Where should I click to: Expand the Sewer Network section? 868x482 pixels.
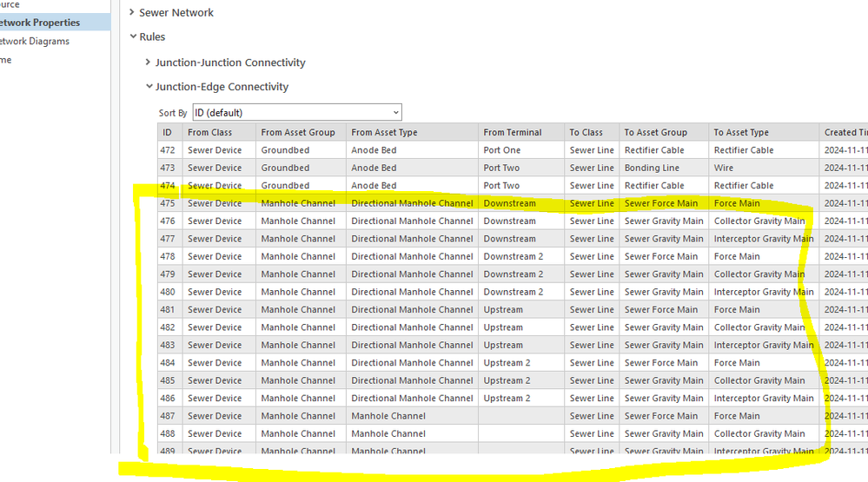132,12
